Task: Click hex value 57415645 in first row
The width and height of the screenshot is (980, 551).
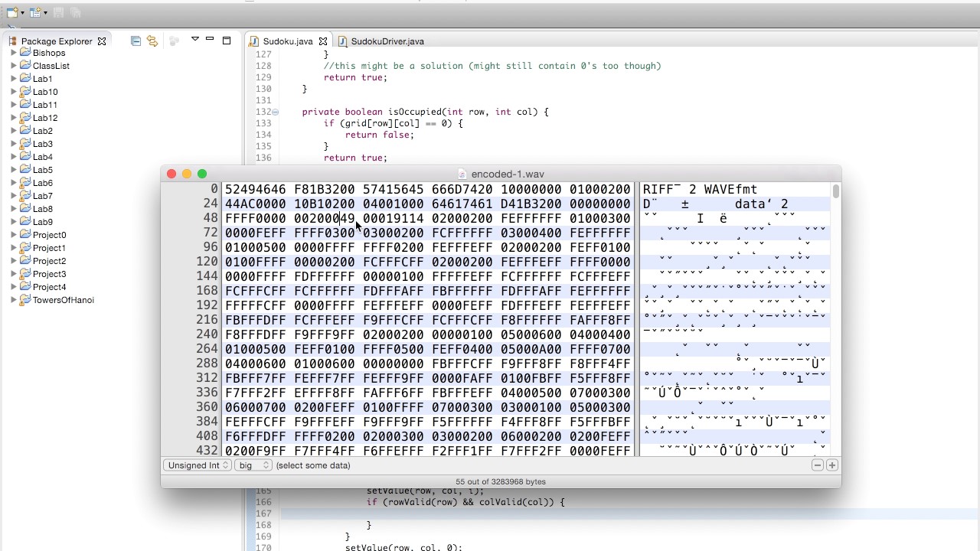Action: coord(393,189)
